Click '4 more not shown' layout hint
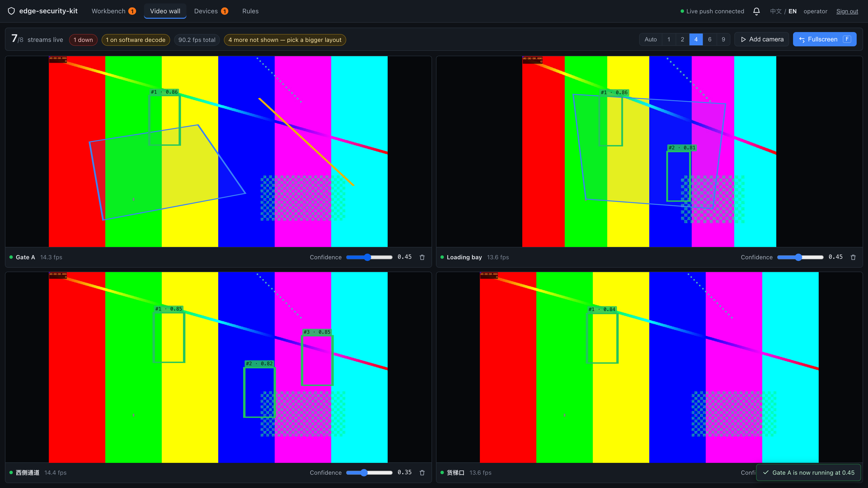Image resolution: width=868 pixels, height=488 pixels. [285, 40]
